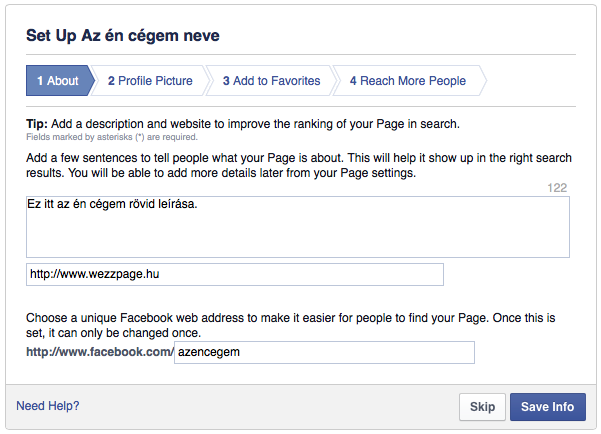601x434 pixels.
Task: Click Save Info button
Action: click(547, 406)
